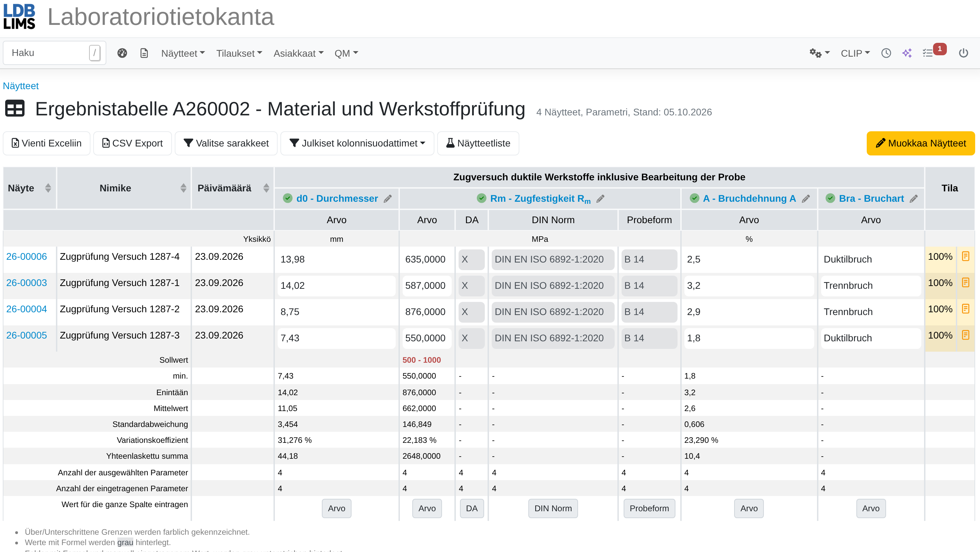This screenshot has width=980, height=552.
Task: Open the QM menu
Action: (x=346, y=53)
